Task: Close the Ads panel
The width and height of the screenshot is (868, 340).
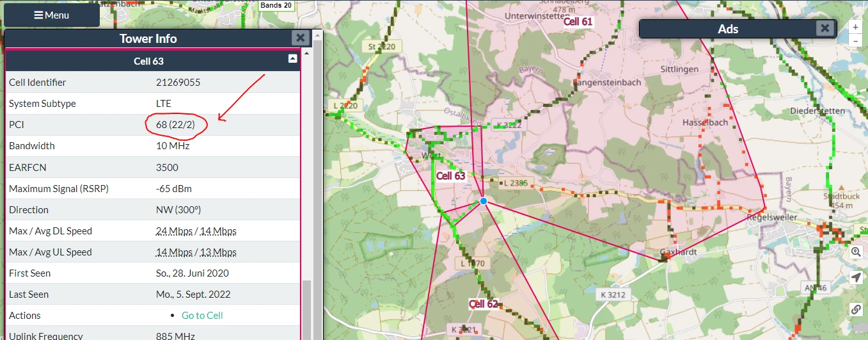Action: 825,28
